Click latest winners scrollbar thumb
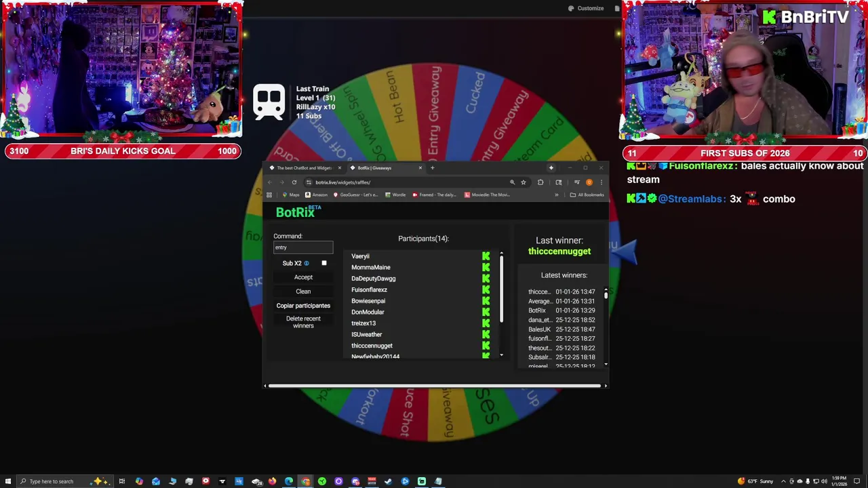Image resolution: width=868 pixels, height=488 pixels. [x=606, y=296]
